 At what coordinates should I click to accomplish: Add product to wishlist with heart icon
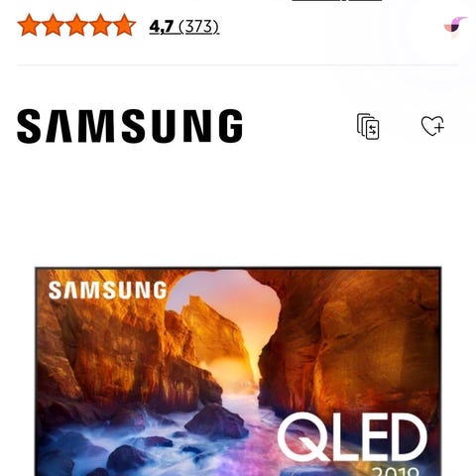[x=432, y=126]
